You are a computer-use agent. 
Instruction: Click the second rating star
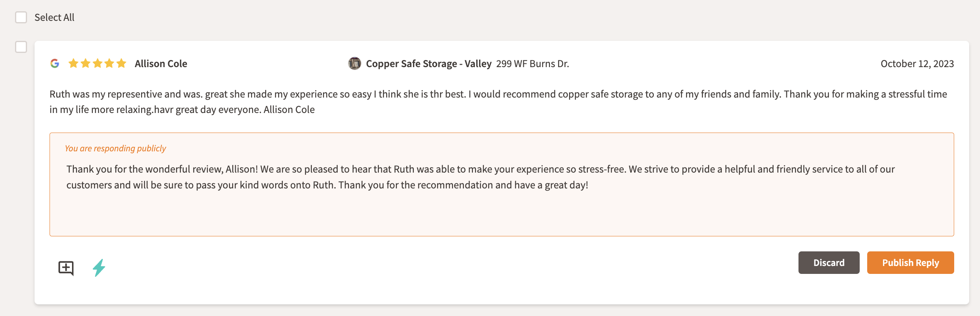click(85, 63)
